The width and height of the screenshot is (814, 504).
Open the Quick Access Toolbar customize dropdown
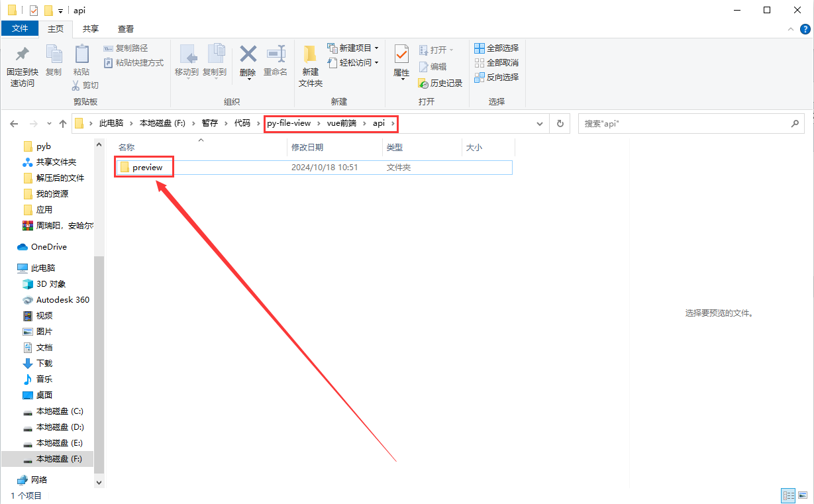tap(60, 11)
